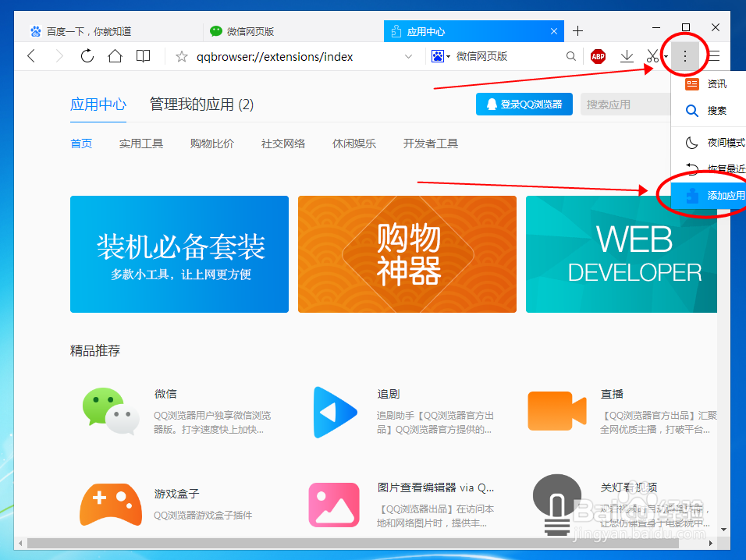Click the scissors screenshot tool icon
Image resolution: width=746 pixels, height=560 pixels.
pos(652,56)
